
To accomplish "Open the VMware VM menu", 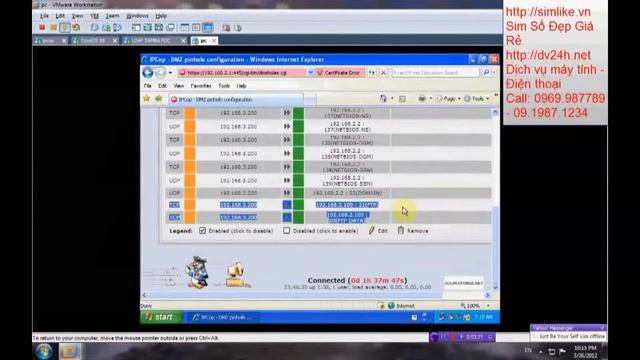I will coord(95,16).
